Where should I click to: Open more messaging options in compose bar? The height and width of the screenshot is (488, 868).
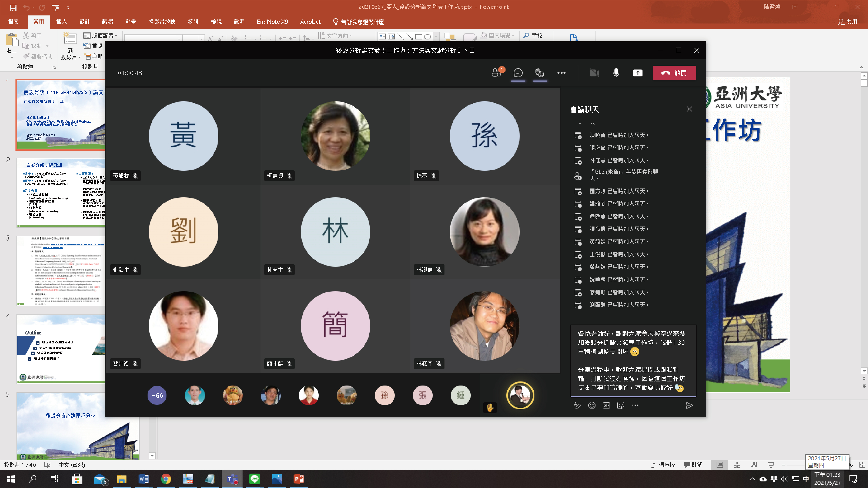pyautogui.click(x=635, y=405)
